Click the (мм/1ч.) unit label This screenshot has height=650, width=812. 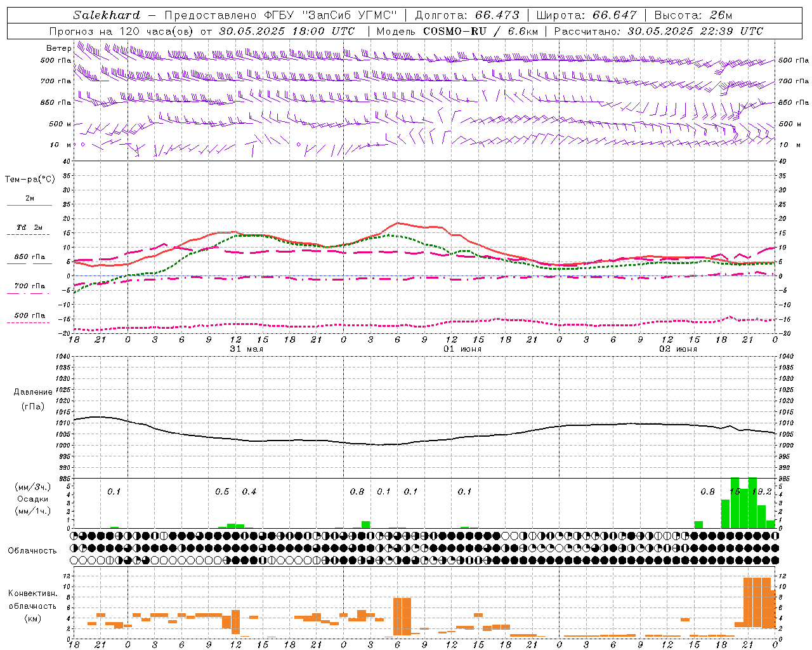[32, 511]
